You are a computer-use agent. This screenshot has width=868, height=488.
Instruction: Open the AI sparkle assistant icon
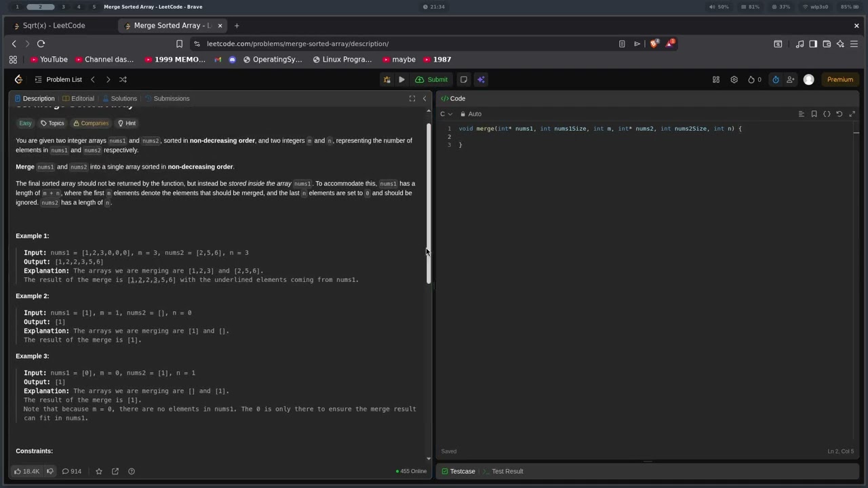[x=481, y=79]
